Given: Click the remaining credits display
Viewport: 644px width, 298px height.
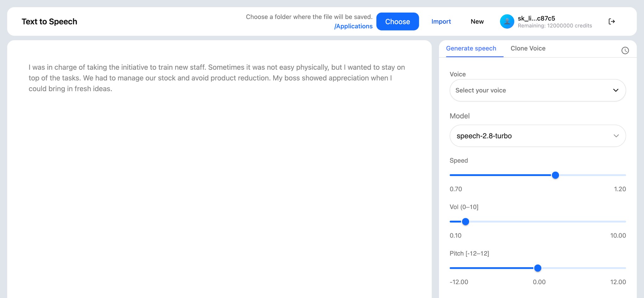Looking at the screenshot, I should pyautogui.click(x=554, y=25).
